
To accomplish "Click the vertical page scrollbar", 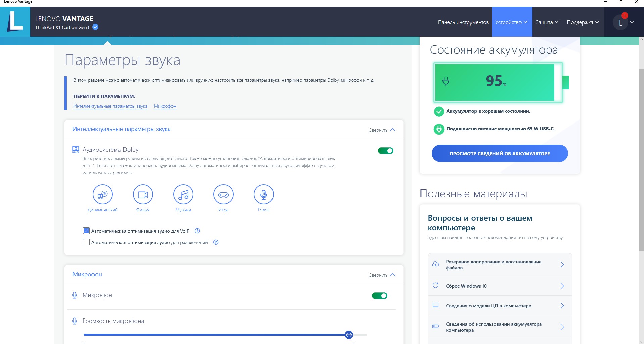I will [641, 160].
